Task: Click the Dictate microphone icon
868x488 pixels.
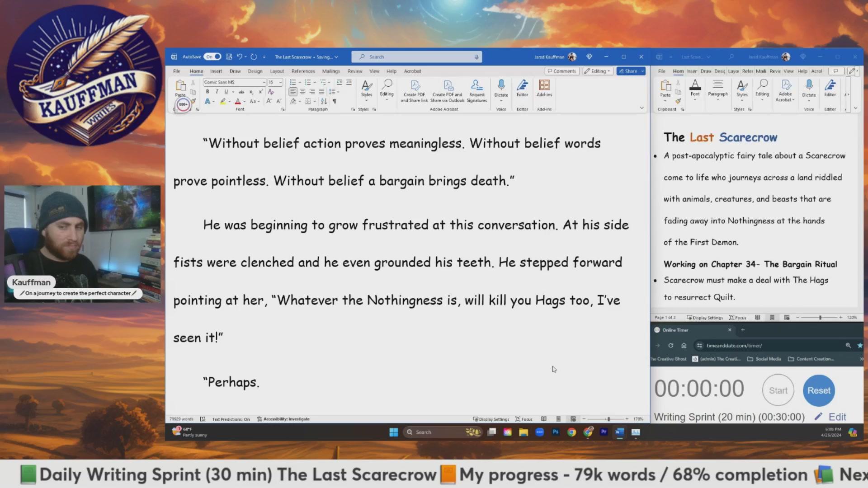Action: 501,85
